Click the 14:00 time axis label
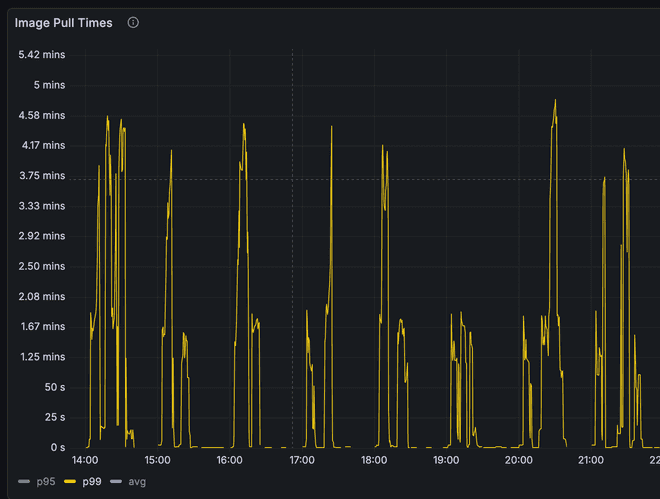The width and height of the screenshot is (660, 499). coord(85,461)
